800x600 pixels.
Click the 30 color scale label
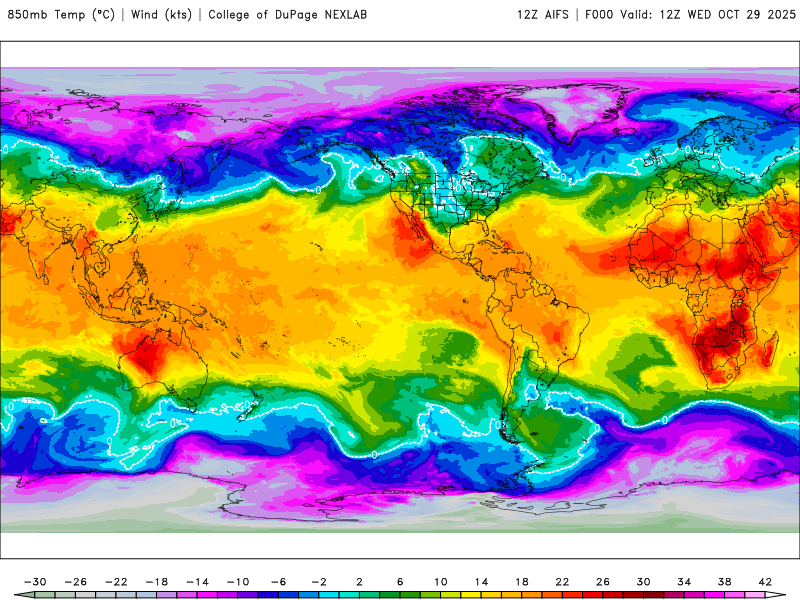click(x=643, y=582)
